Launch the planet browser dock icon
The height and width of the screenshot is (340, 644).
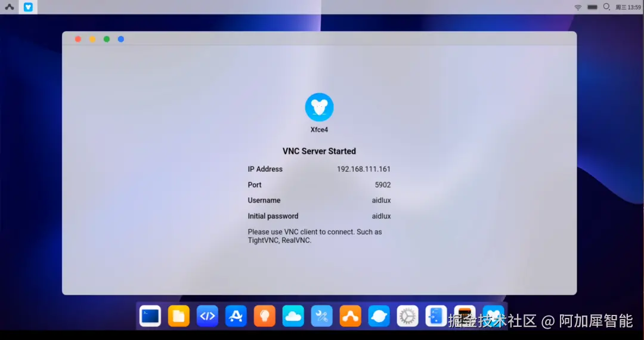pyautogui.click(x=379, y=316)
